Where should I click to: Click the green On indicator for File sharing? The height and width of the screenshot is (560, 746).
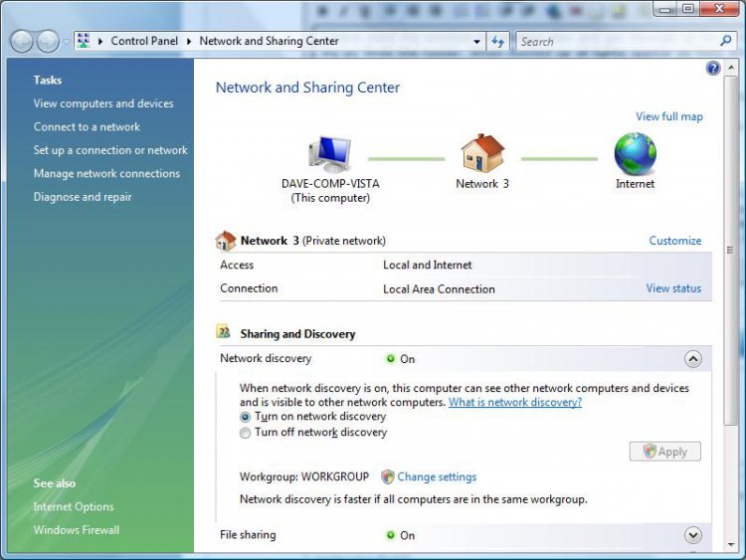point(391,535)
